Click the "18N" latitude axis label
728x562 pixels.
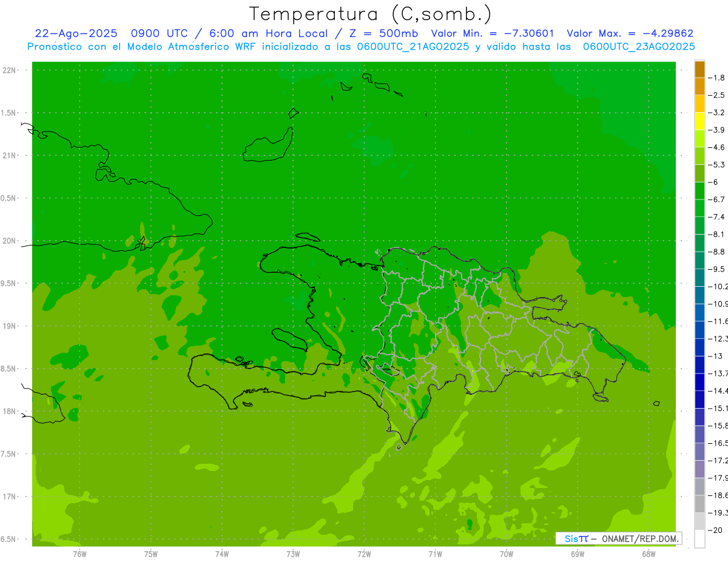pos(10,412)
